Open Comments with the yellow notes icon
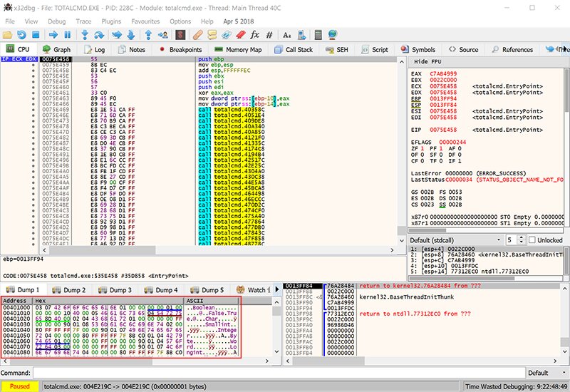Image resolution: width=570 pixels, height=392 pixels. [212, 35]
